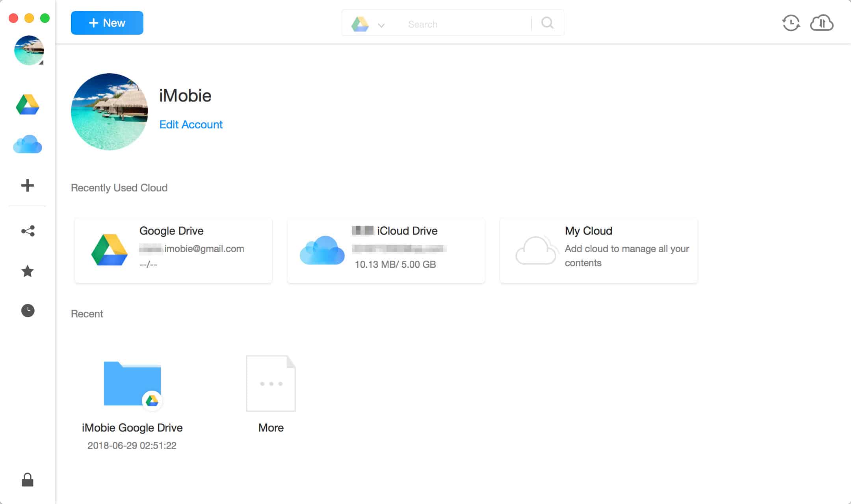
Task: Open the sidebar recent clock view
Action: 28,311
